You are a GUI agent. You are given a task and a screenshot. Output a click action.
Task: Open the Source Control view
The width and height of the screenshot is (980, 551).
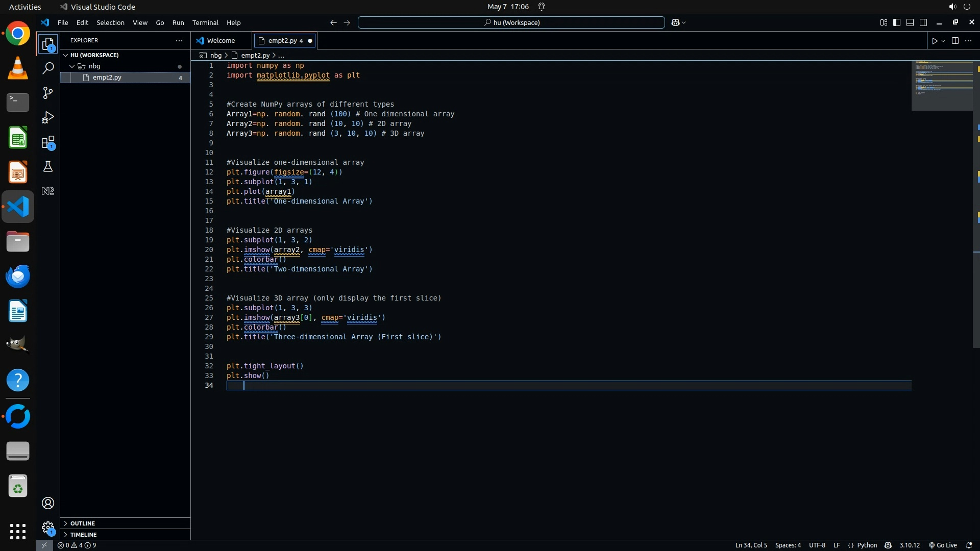48,93
